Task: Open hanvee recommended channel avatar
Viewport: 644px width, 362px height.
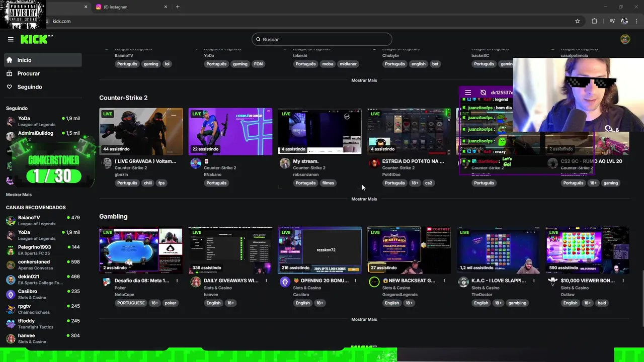Action: pos(11,338)
